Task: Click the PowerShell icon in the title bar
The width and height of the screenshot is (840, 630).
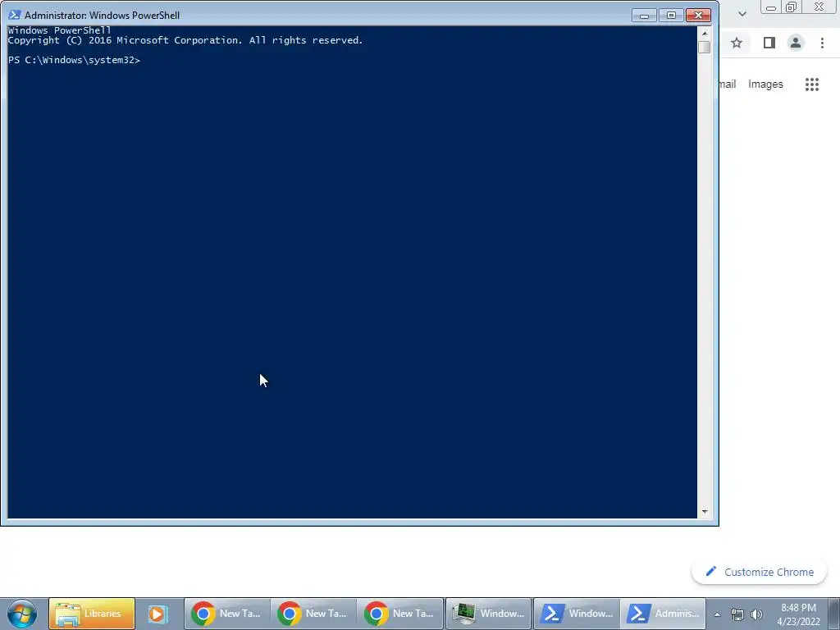Action: 15,15
